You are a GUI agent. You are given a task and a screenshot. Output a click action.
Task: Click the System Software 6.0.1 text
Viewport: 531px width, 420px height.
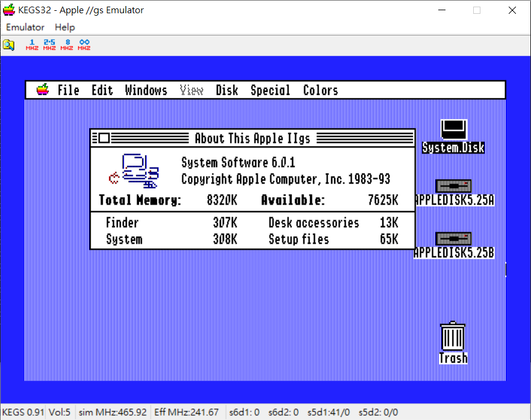click(238, 162)
